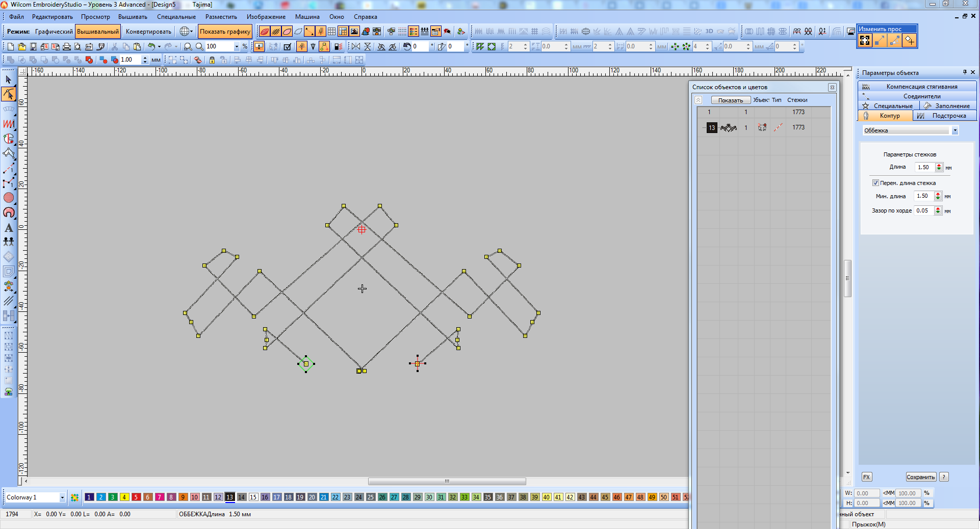Open the zoom percentage dropdown
This screenshot has height=529, width=980.
click(237, 46)
